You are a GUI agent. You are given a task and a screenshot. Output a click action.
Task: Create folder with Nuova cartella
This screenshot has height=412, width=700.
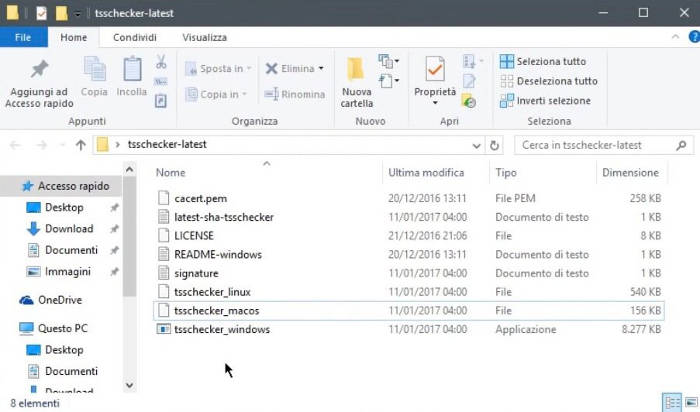pyautogui.click(x=356, y=83)
